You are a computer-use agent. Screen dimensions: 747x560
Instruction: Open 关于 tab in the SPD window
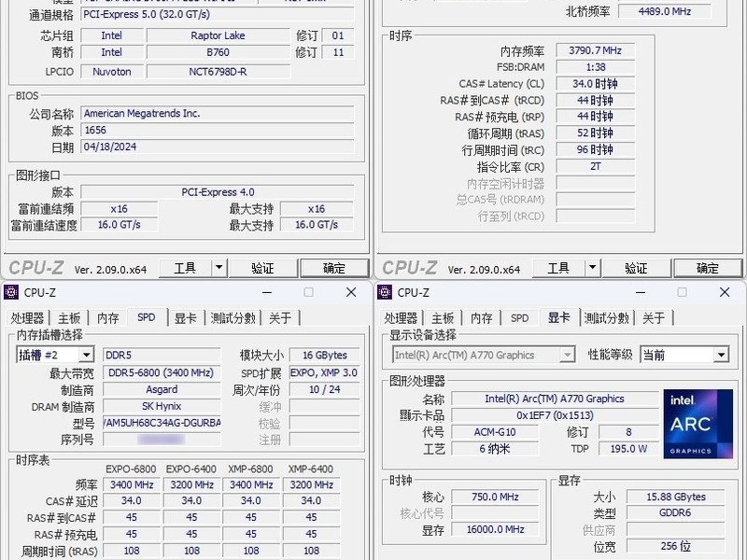point(280,318)
